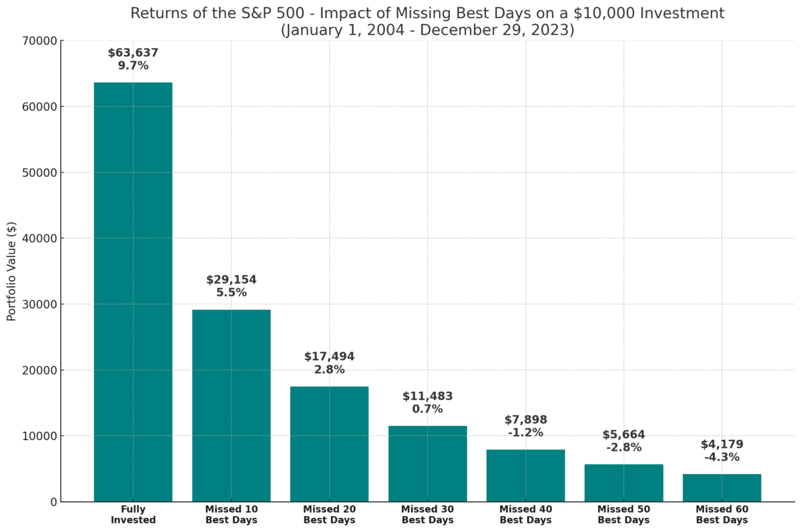The width and height of the screenshot is (801, 532).
Task: Click the Missed 60 Best Days bar
Action: pyautogui.click(x=722, y=487)
